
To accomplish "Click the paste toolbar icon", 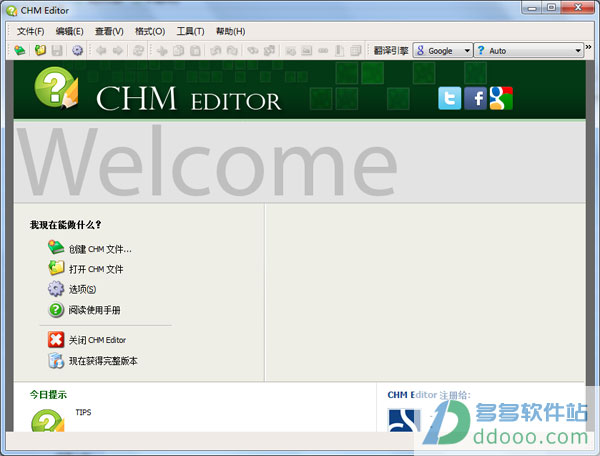I will click(196, 50).
